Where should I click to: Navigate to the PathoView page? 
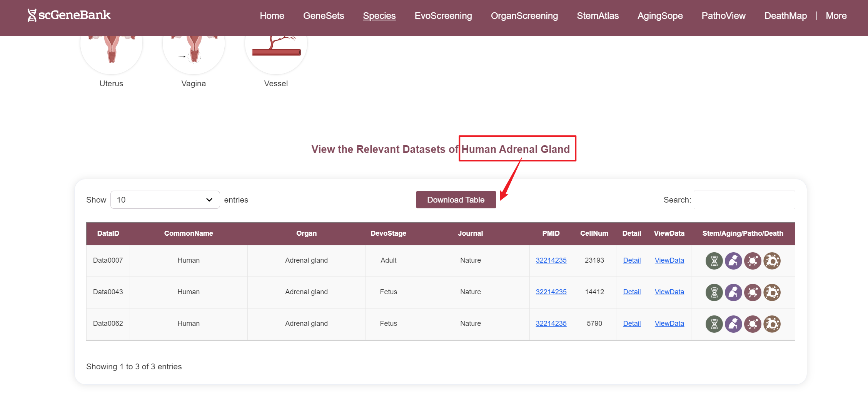point(723,16)
